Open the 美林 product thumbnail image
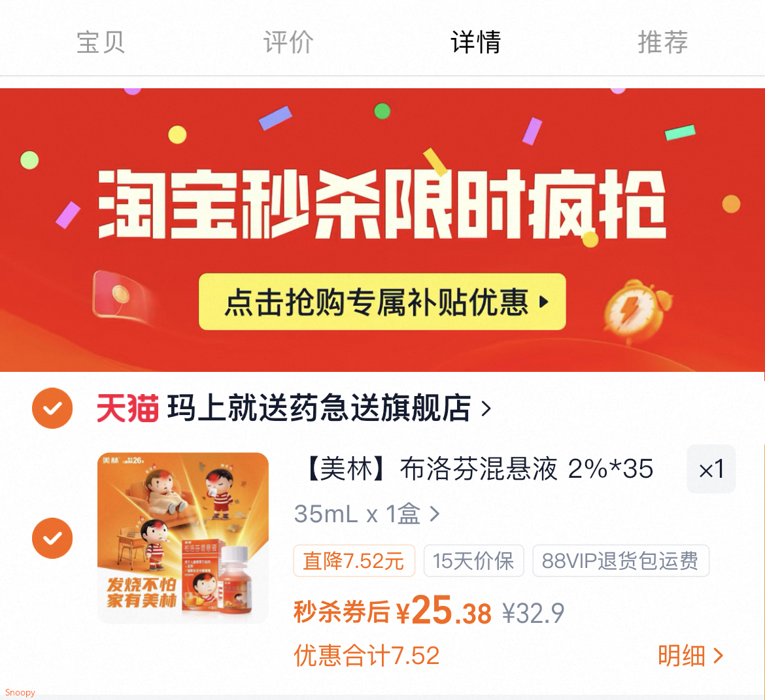The image size is (765, 700). pyautogui.click(x=183, y=538)
